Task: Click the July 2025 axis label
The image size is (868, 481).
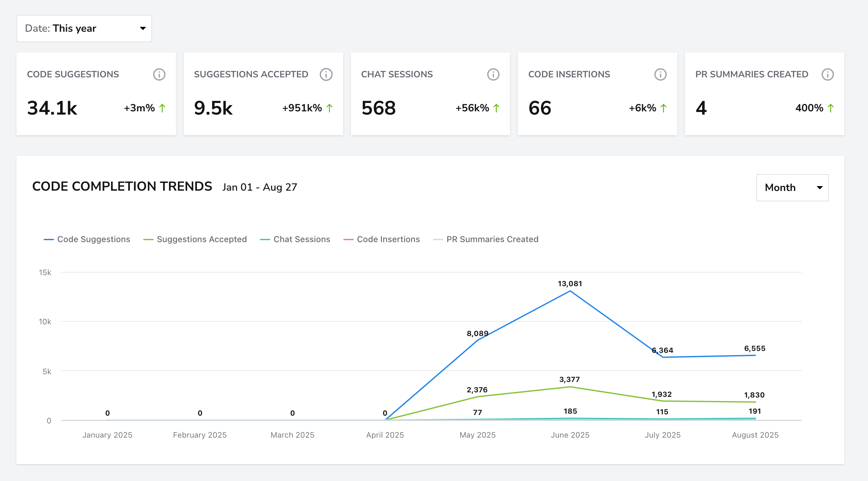Action: click(663, 435)
